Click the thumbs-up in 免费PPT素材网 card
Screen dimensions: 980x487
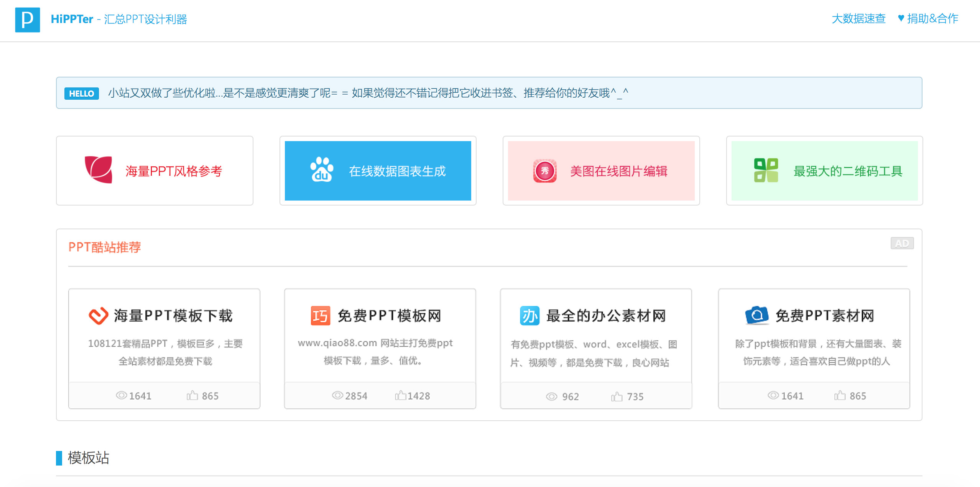[x=840, y=395]
